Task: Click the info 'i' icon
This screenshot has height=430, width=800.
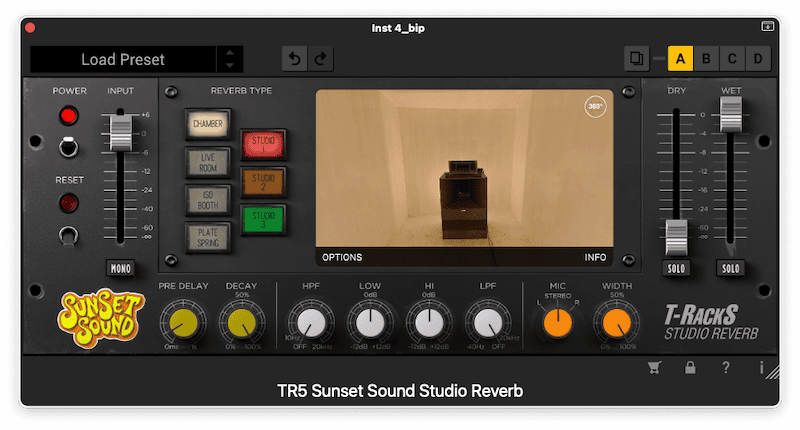Action: (761, 367)
